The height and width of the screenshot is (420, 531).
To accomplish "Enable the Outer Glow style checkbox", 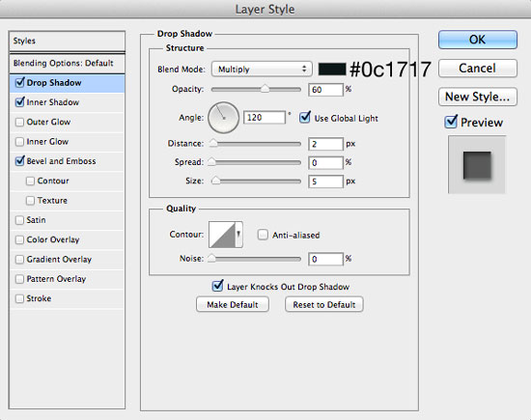I will tap(19, 122).
